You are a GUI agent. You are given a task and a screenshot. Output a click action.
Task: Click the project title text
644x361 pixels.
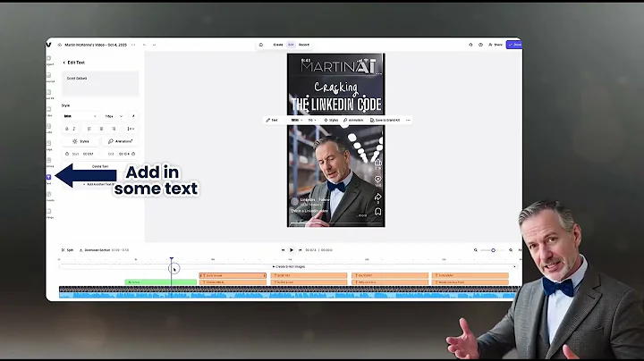point(96,45)
